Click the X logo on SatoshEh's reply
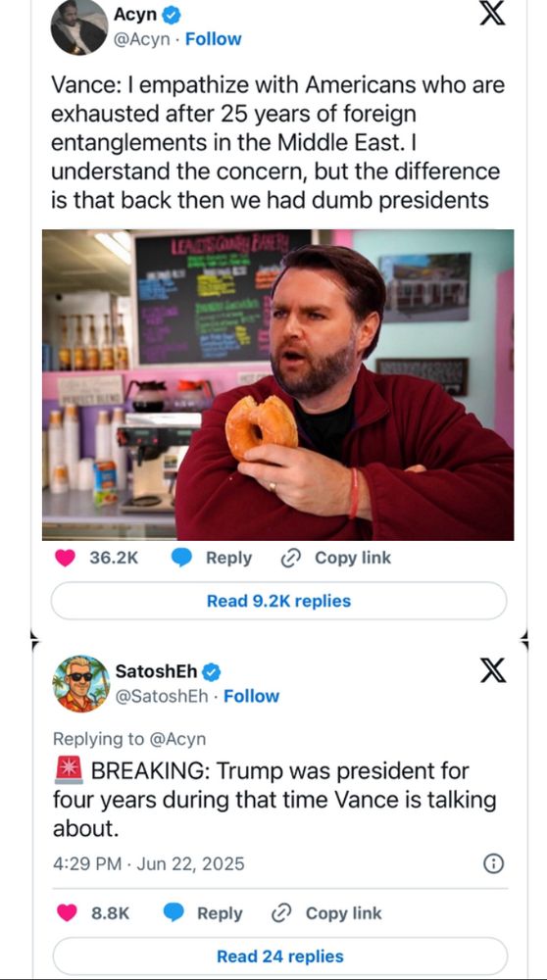 click(x=493, y=671)
